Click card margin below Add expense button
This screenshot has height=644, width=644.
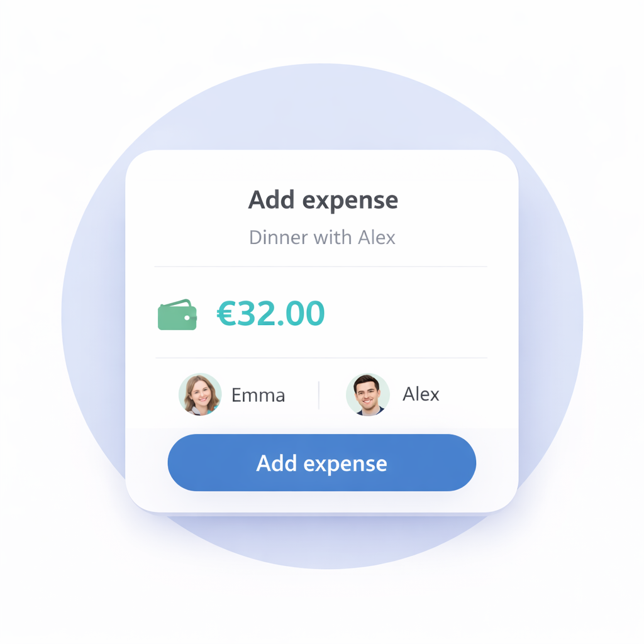pos(322,501)
